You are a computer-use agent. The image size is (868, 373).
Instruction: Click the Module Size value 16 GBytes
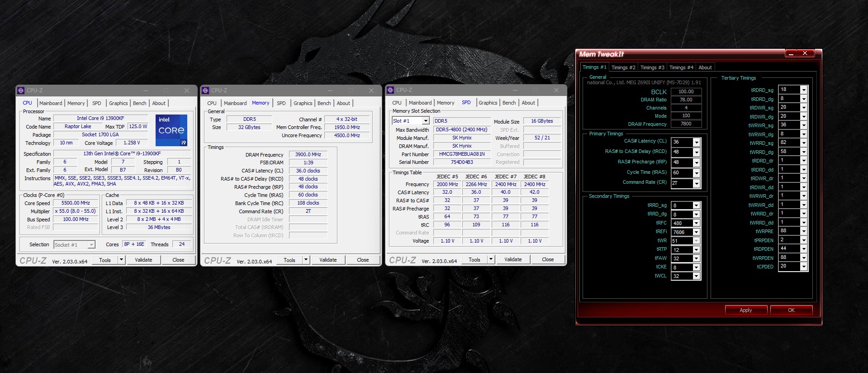(542, 121)
